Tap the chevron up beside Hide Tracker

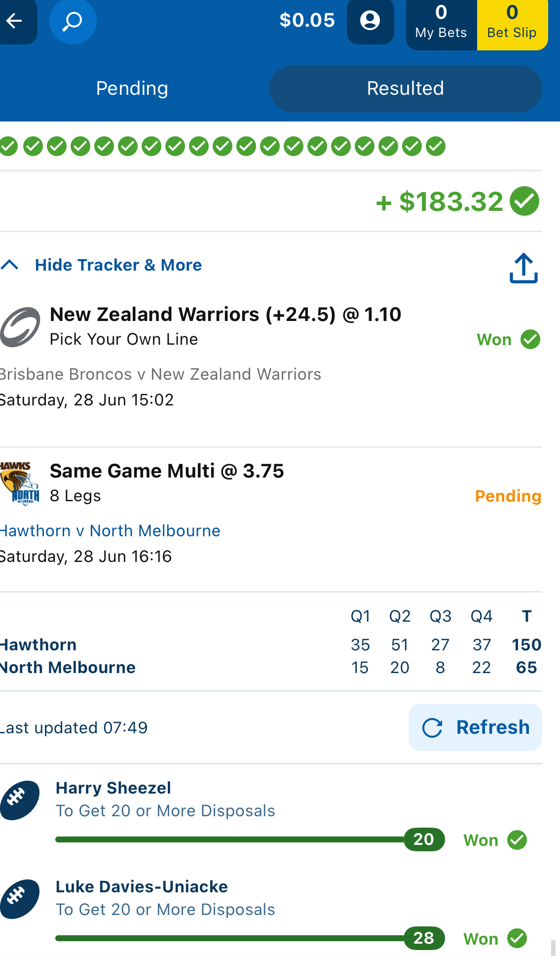click(10, 265)
